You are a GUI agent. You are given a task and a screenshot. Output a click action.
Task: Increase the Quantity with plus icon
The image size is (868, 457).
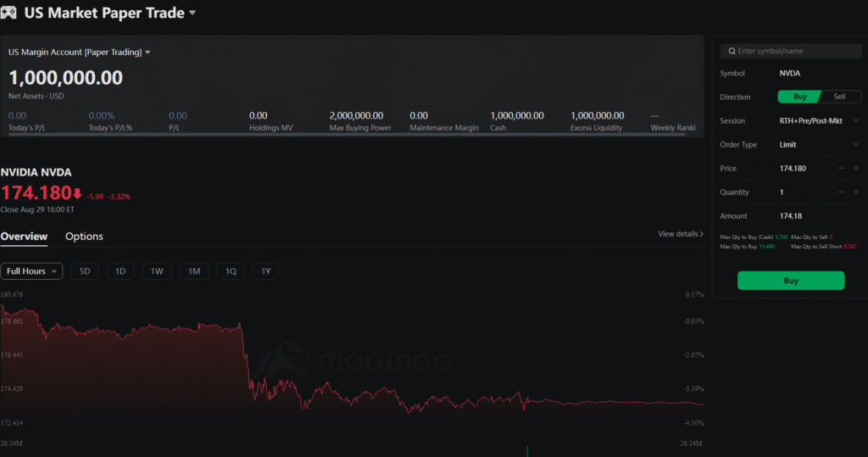tap(856, 192)
